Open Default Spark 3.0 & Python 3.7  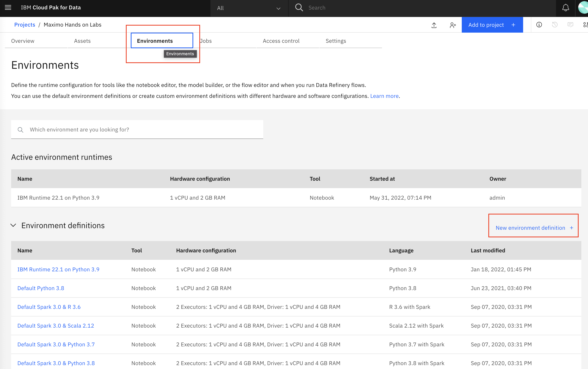(56, 345)
